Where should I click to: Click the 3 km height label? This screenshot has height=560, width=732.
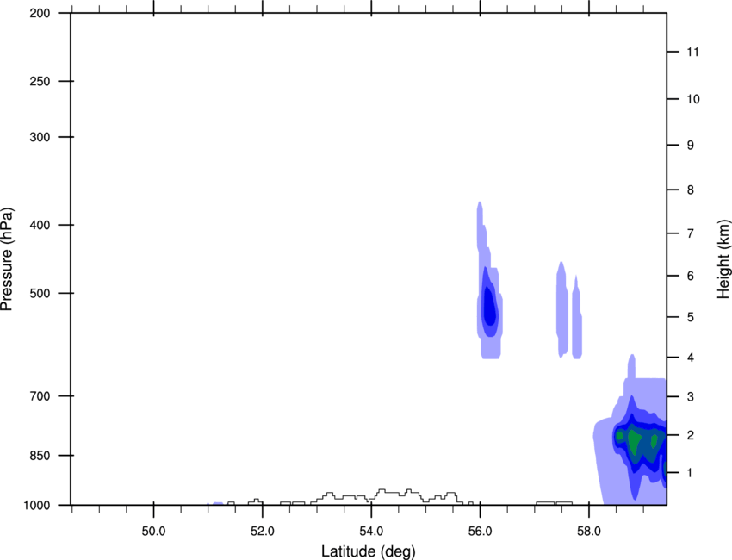click(690, 397)
